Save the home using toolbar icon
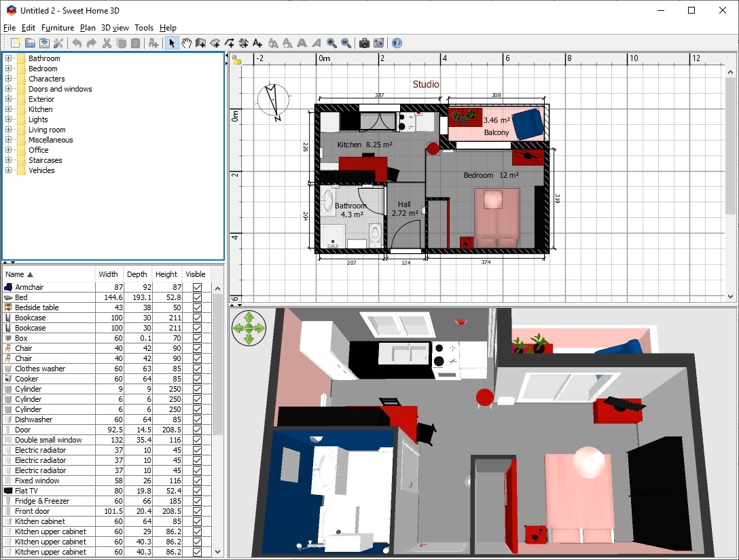Screen dimensions: 739x560 point(44,43)
